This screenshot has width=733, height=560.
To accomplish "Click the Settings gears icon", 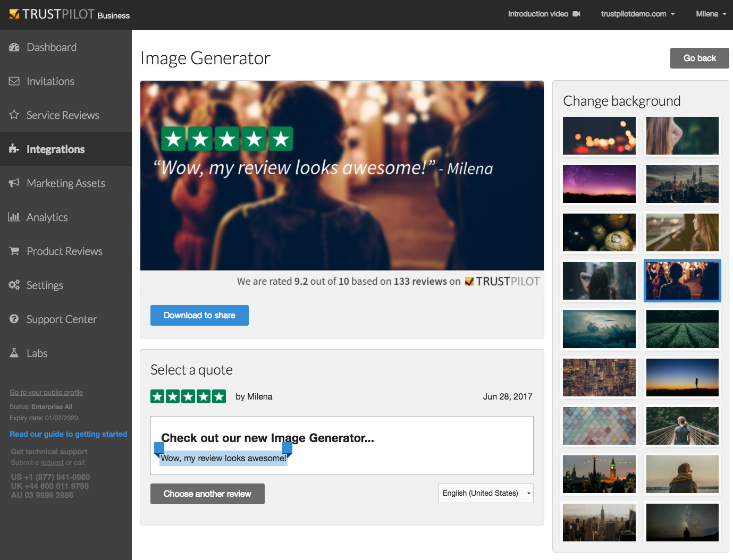I will (14, 285).
